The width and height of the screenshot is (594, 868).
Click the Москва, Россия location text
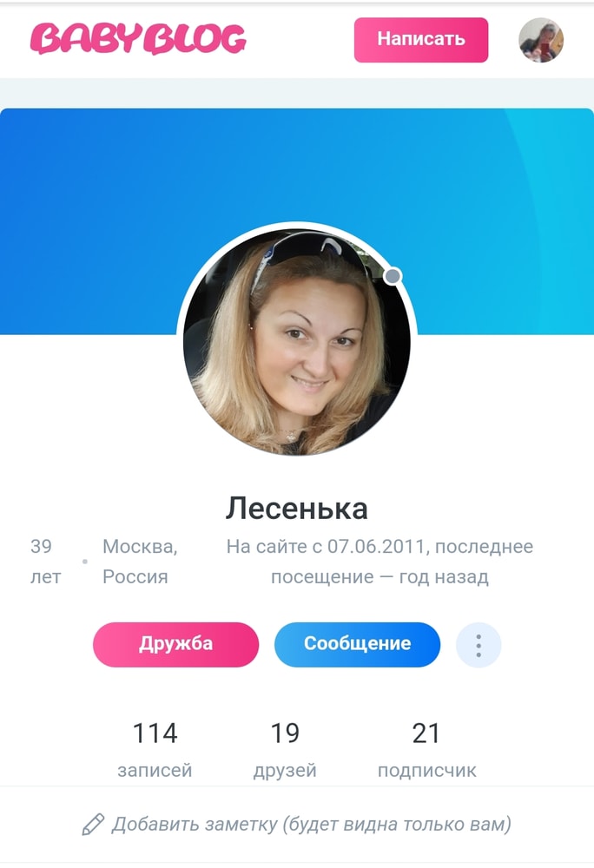point(140,562)
